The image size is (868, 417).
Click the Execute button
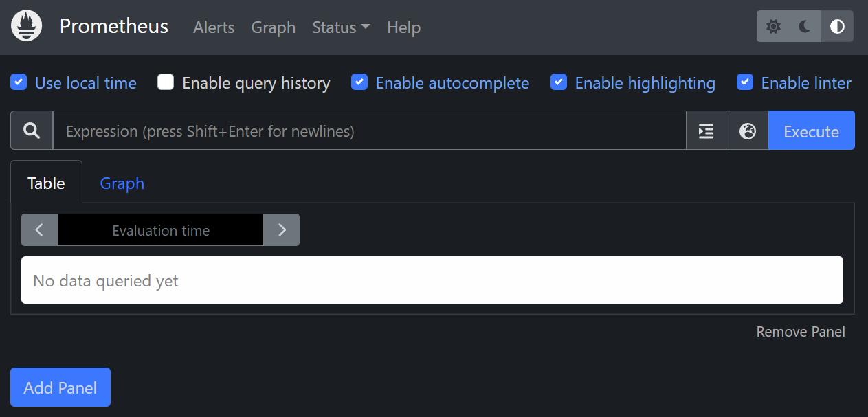(x=812, y=130)
